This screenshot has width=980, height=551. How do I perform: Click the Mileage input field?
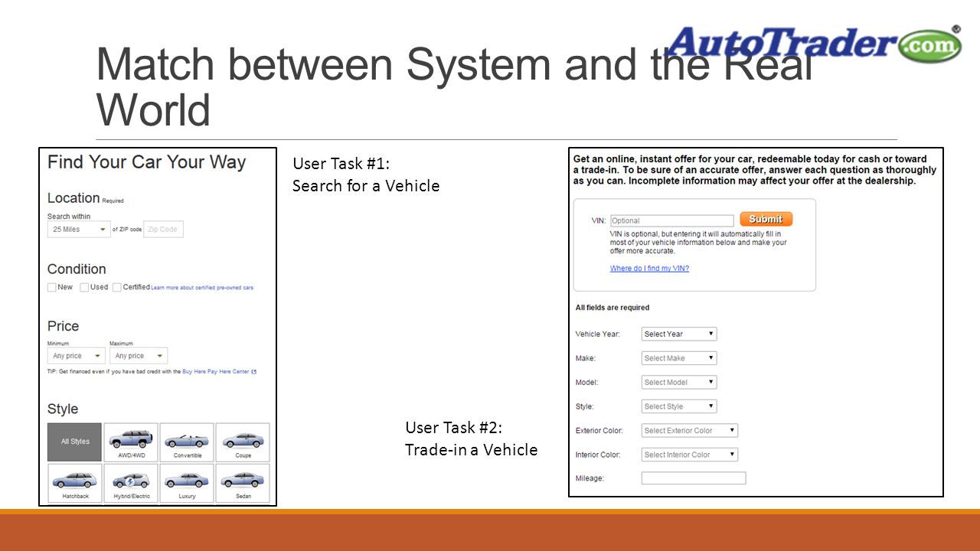pos(694,478)
